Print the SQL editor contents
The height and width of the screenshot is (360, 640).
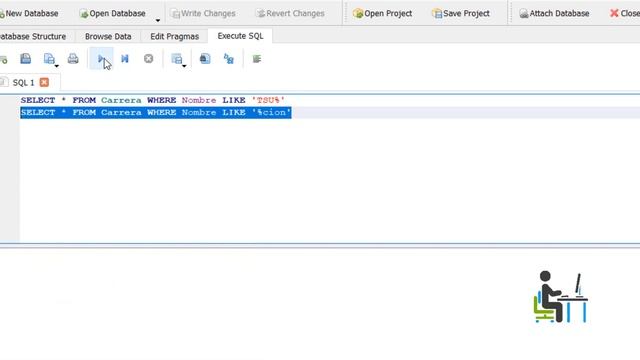pos(73,59)
